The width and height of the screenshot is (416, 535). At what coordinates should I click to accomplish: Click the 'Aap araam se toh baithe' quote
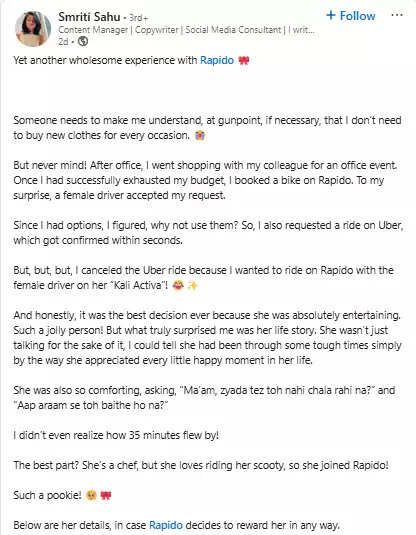click(91, 405)
